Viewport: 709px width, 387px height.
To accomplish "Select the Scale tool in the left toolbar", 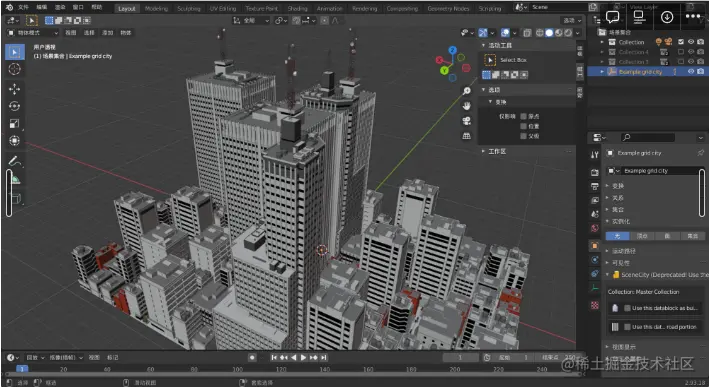I will (14, 123).
